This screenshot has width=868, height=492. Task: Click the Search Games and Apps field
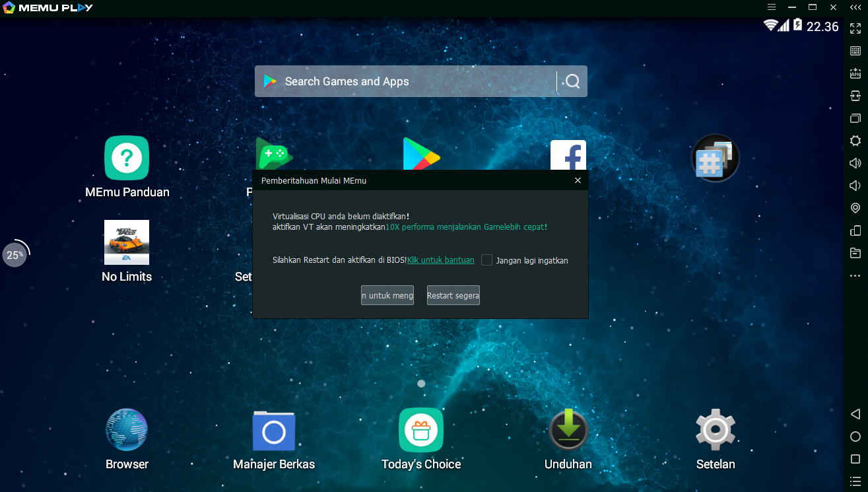pos(421,81)
